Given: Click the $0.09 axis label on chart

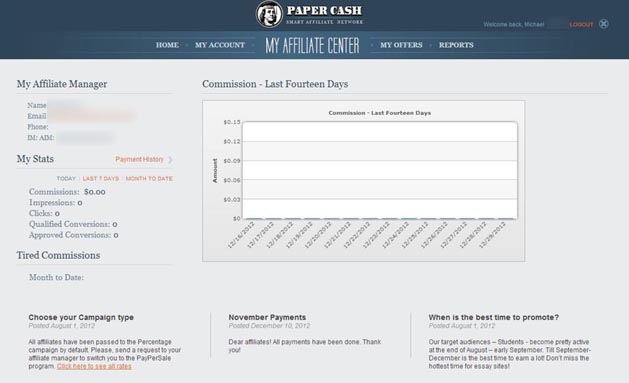Looking at the screenshot, I should coord(232,161).
